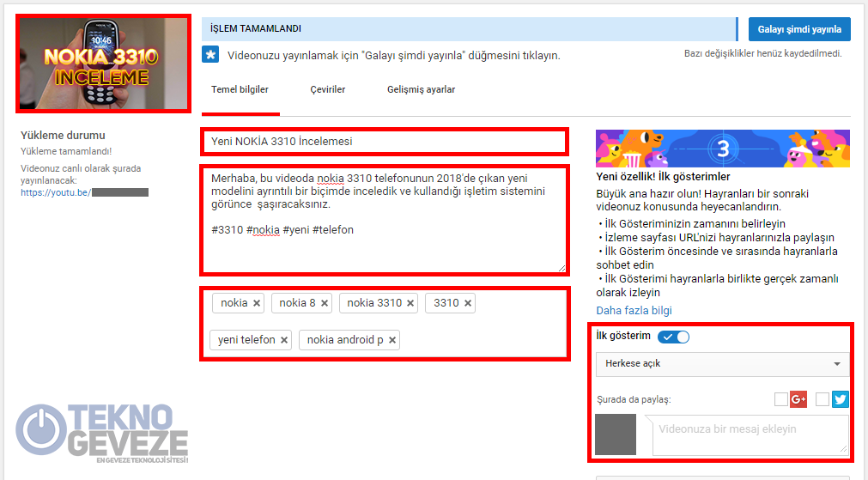Toggle the İlk gösterim switch
This screenshot has width=868, height=480.
674,337
